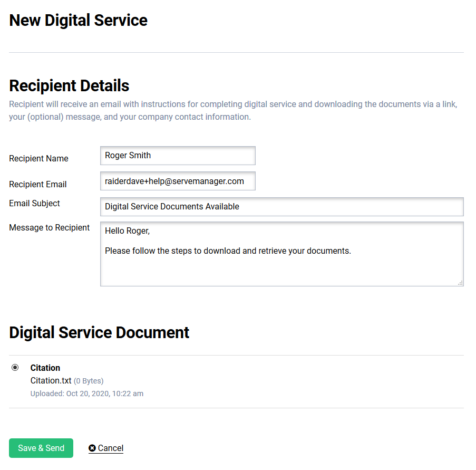Image resolution: width=476 pixels, height=470 pixels.
Task: Click the Digital Service Document heading
Action: (x=99, y=333)
